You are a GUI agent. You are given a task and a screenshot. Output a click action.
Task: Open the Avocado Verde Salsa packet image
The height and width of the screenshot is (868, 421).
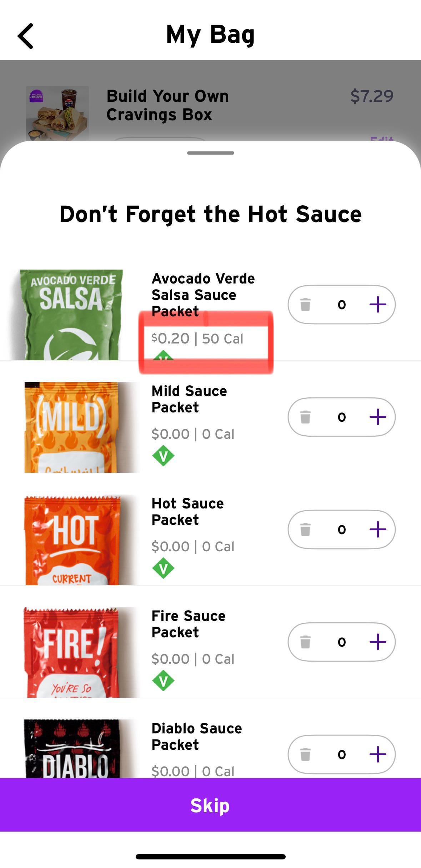coord(71,315)
